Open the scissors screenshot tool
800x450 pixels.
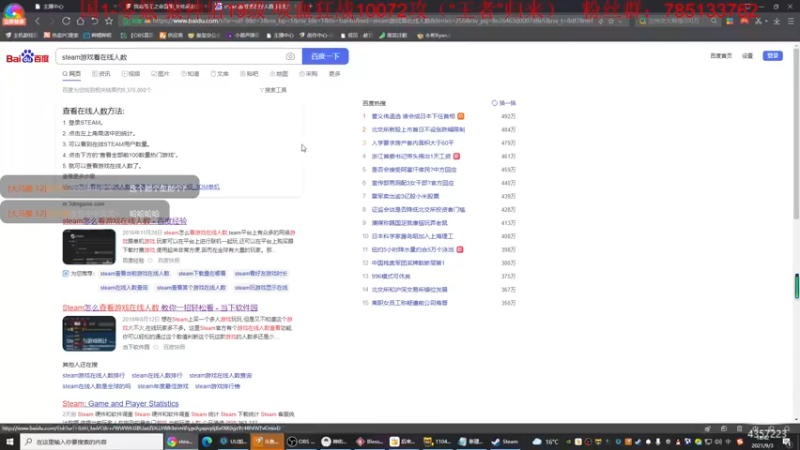(758, 21)
